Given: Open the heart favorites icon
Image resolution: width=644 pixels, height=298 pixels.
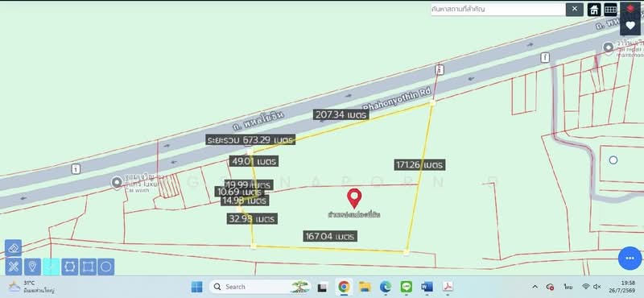Looking at the screenshot, I should tap(630, 26).
